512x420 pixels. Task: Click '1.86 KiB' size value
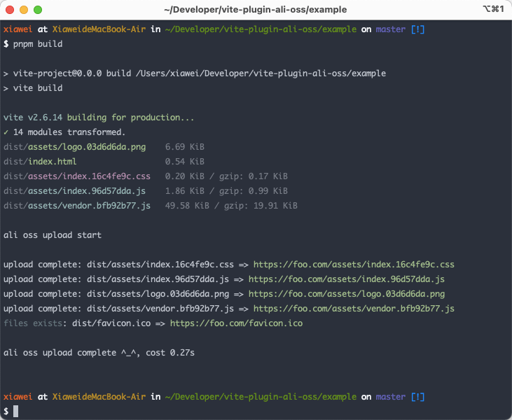click(184, 191)
